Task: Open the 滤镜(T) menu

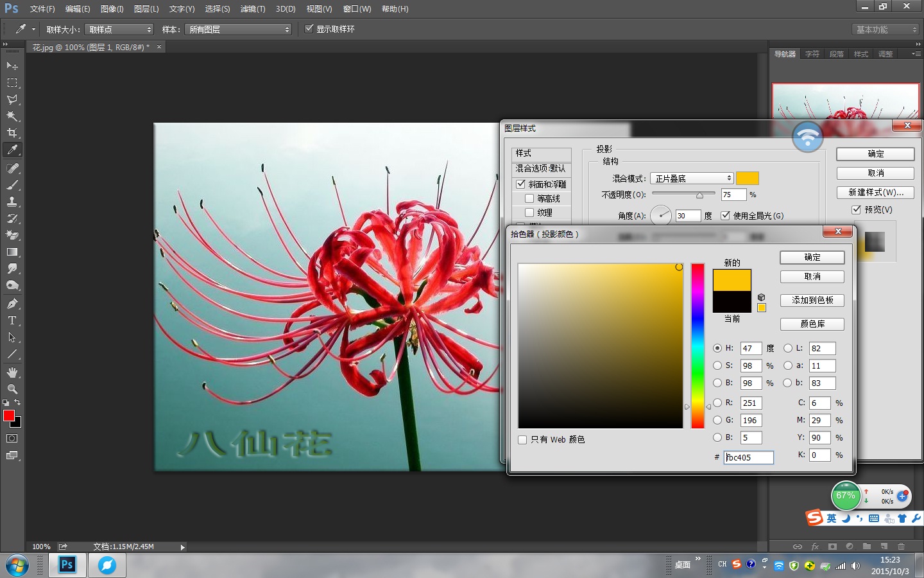Action: coord(253,9)
